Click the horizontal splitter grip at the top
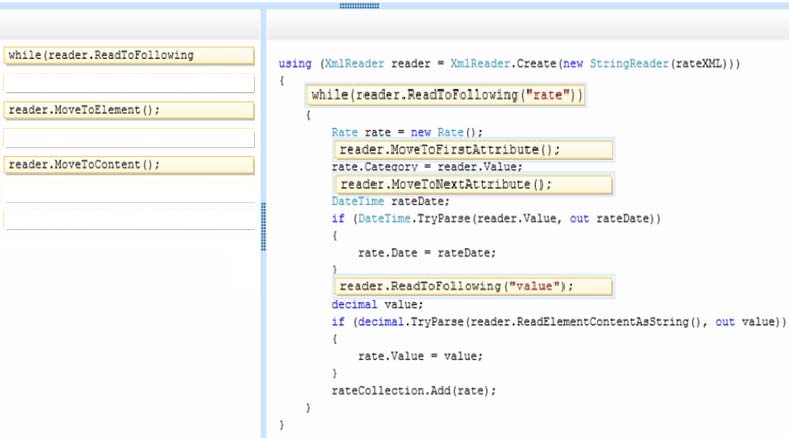Image resolution: width=789 pixels, height=438 pixels. [359, 6]
